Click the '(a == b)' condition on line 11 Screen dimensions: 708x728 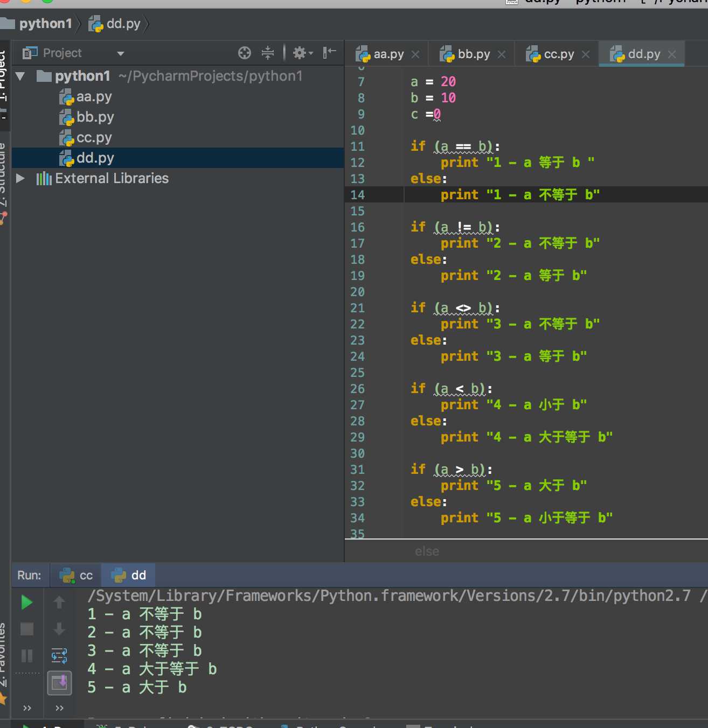click(463, 146)
